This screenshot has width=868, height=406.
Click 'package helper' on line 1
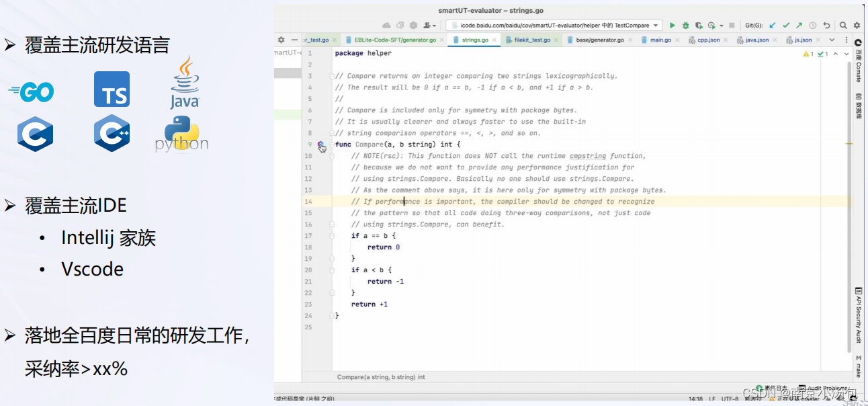point(363,53)
